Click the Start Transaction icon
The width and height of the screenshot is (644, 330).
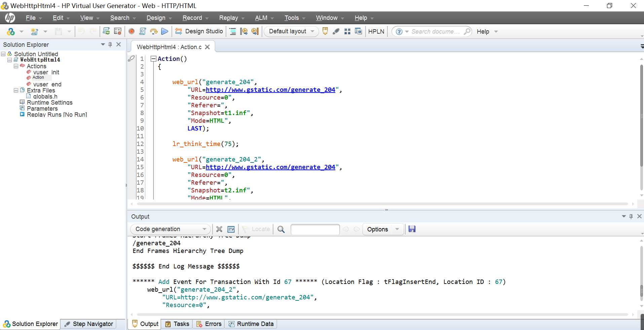(244, 31)
